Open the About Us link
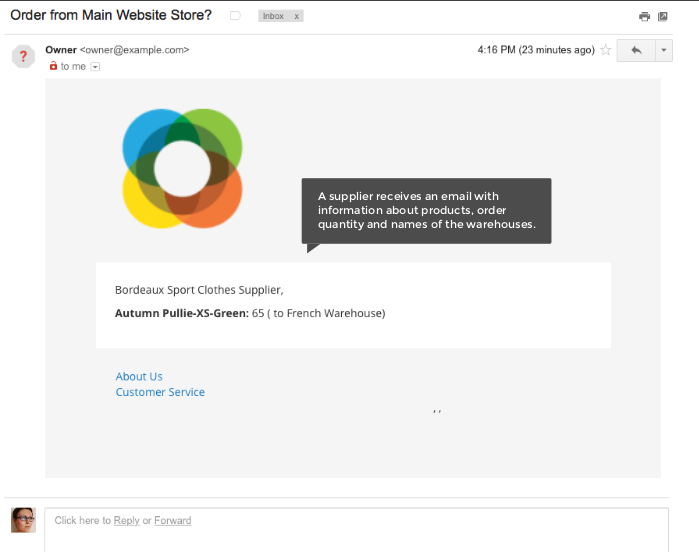 point(139,376)
